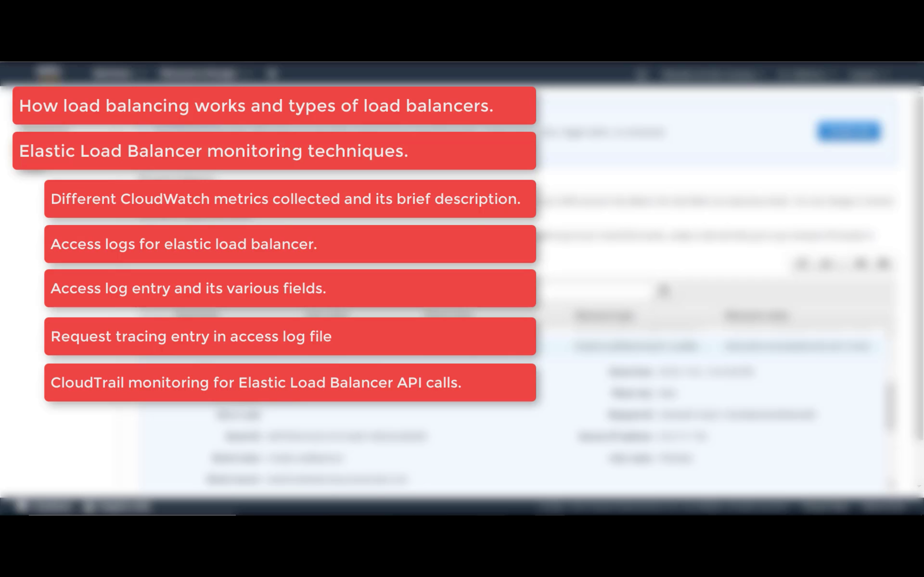This screenshot has width=924, height=577.
Task: Click "Elastic Load Balancer monitoring techniques" banner
Action: click(274, 151)
